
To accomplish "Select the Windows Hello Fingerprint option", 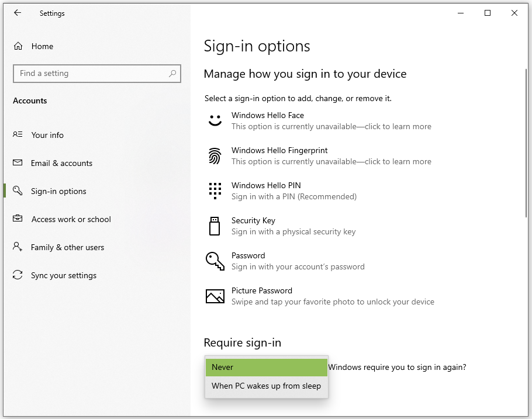I will (x=319, y=156).
